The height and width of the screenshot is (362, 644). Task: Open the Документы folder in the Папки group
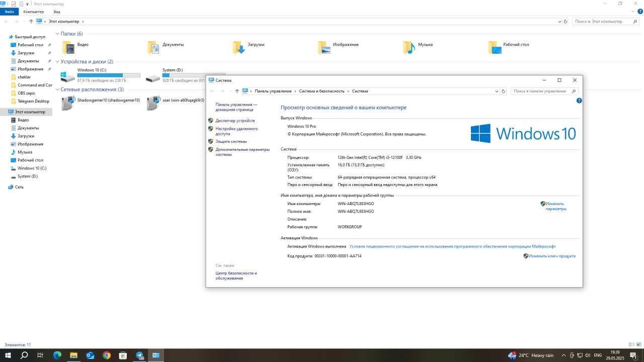pos(166,47)
